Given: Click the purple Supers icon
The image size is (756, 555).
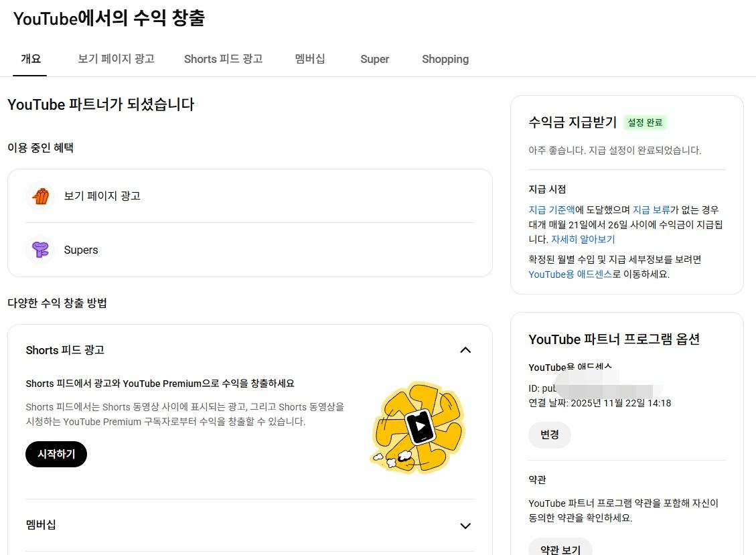Looking at the screenshot, I should point(40,250).
